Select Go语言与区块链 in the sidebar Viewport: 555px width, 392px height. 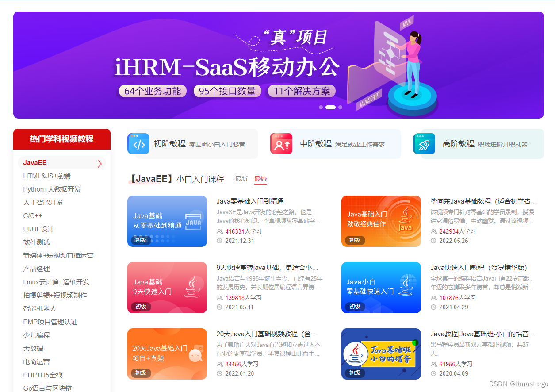tap(47, 388)
